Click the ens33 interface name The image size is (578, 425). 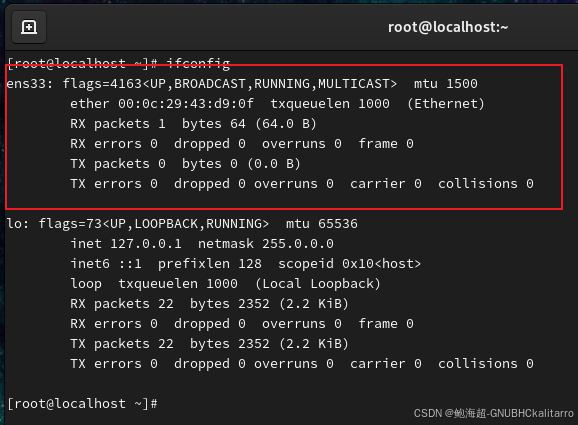26,84
